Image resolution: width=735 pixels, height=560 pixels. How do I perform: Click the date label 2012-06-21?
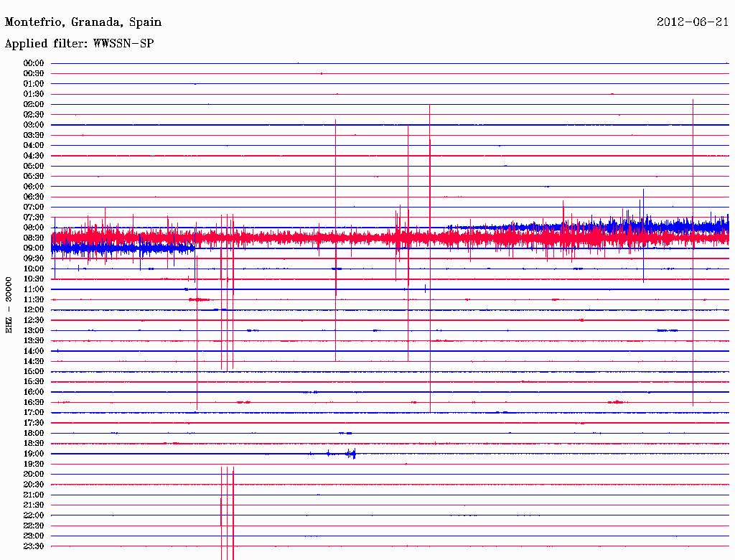point(693,22)
